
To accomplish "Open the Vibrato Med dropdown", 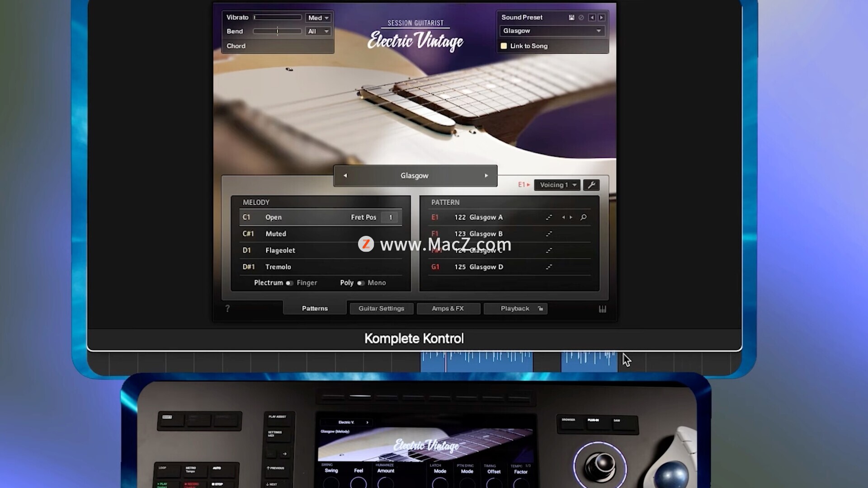I will click(x=318, y=18).
